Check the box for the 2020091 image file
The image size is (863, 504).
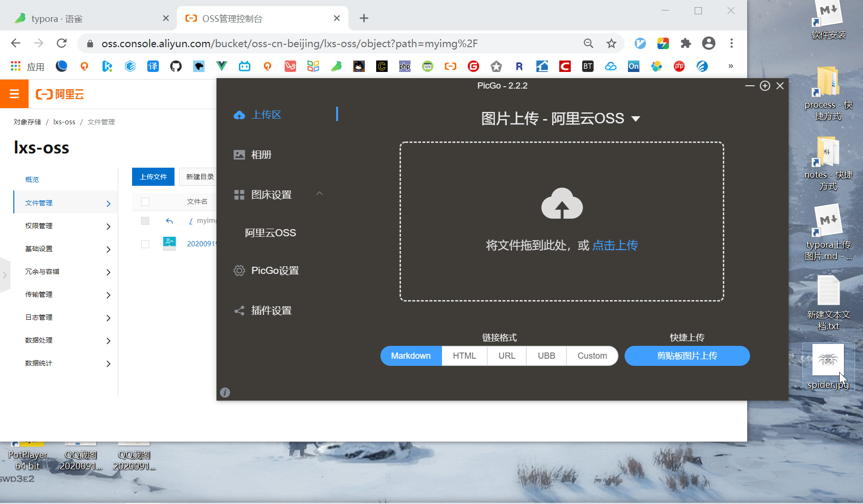[x=145, y=244]
